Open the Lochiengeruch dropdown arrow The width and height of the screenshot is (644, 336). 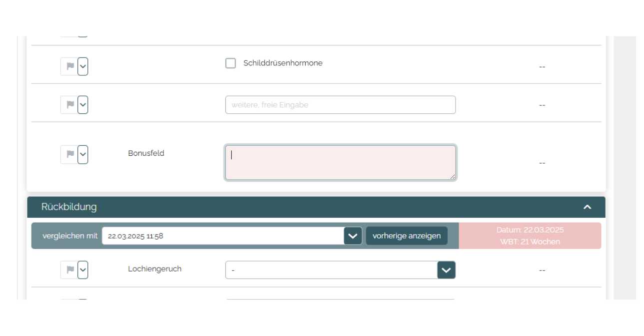446,270
